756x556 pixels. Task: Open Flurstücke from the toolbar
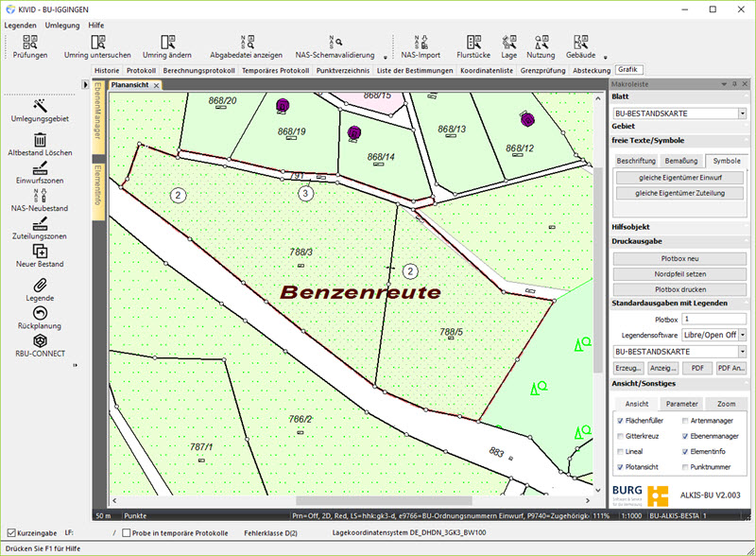tap(475, 43)
